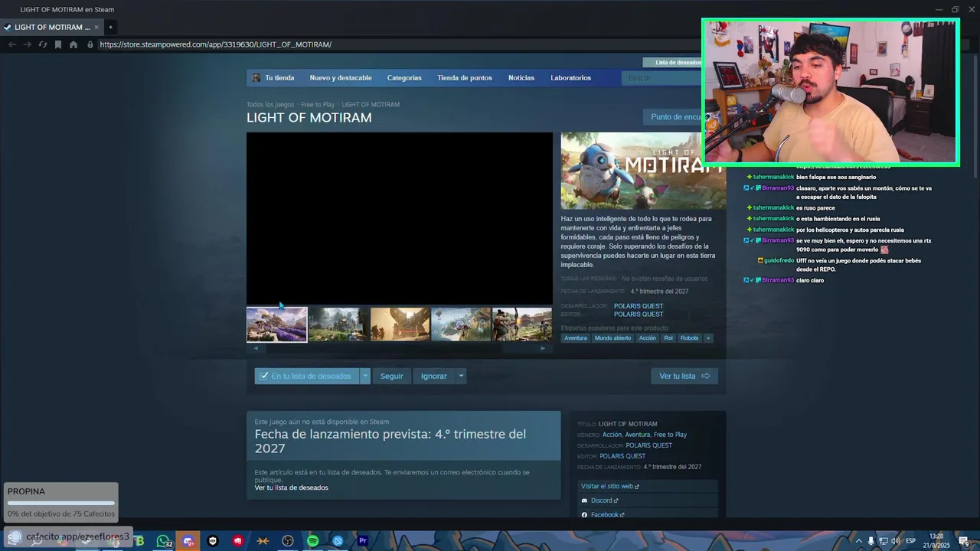Screen dimensions: 980x551
Task: Click the Seguir button
Action: tap(391, 376)
